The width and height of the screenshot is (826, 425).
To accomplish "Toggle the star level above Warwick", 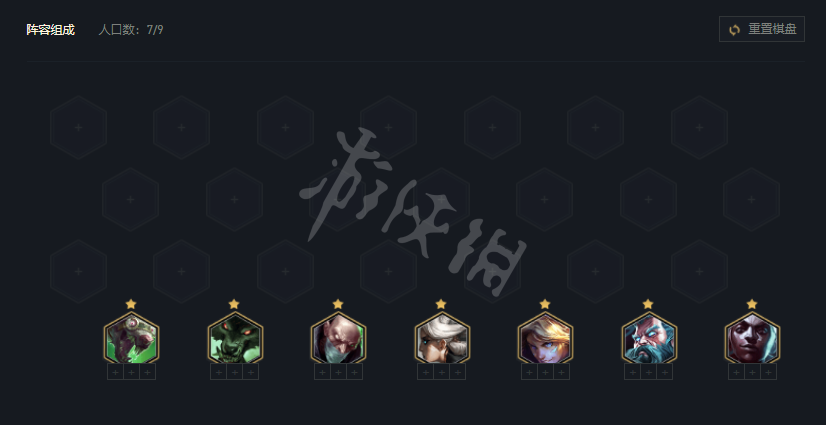I will click(x=234, y=304).
